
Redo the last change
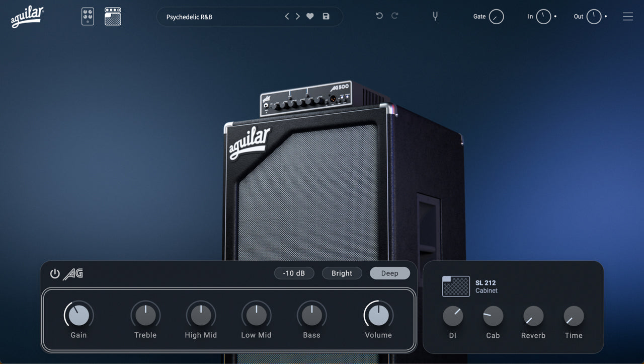coord(395,16)
